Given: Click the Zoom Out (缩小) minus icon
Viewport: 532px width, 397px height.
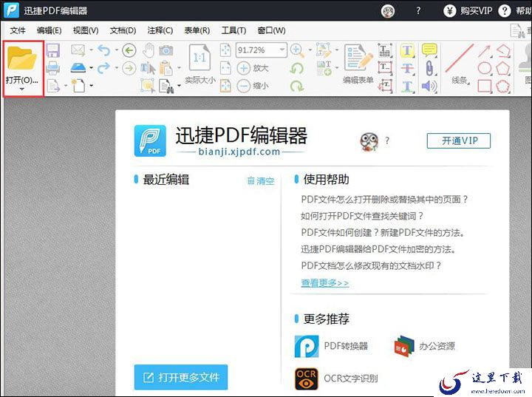Looking at the screenshot, I should pos(243,86).
